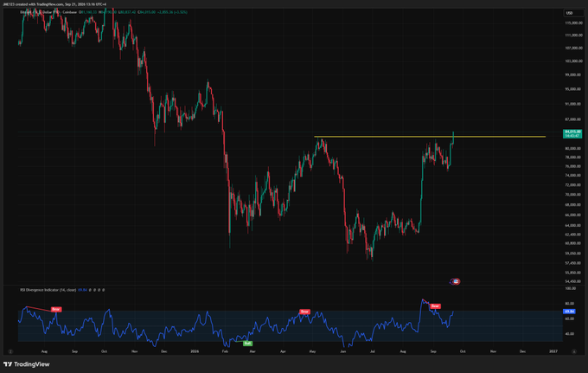Screen dimensions: 588x373
Task: Click the snapshot header text with date
Action: [x=54, y=4]
